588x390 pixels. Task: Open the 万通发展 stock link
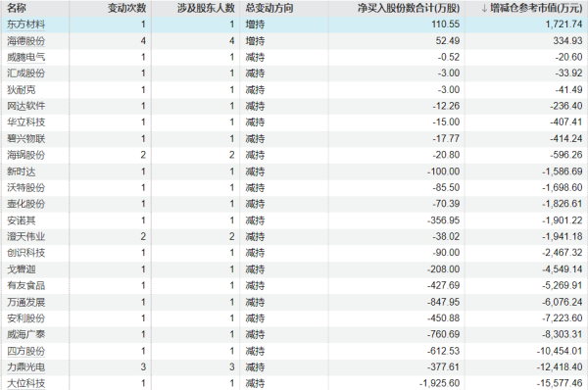point(25,302)
